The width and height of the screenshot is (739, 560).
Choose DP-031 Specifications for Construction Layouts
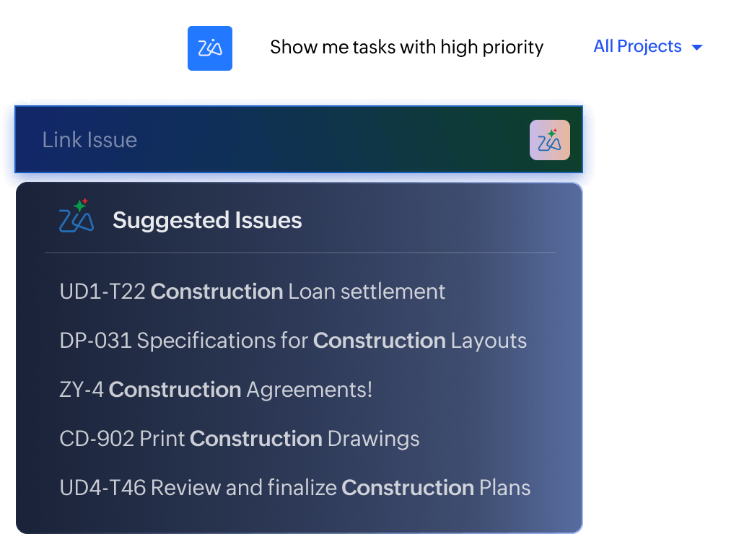click(292, 341)
